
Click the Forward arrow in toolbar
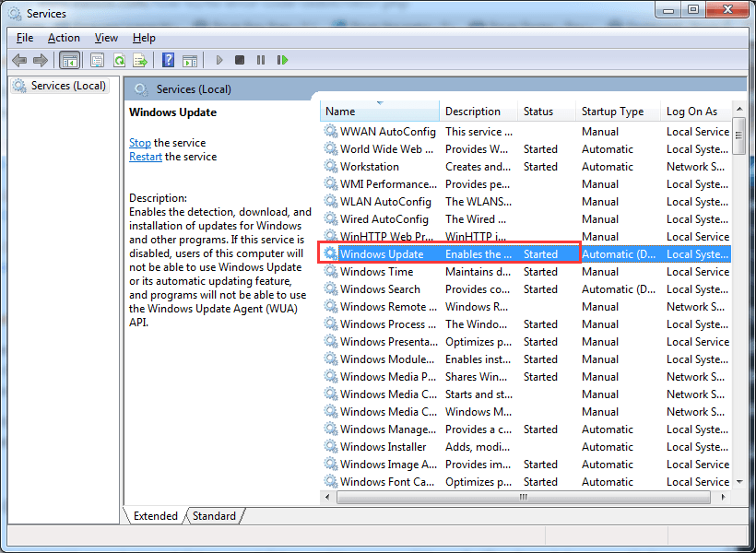[x=40, y=60]
